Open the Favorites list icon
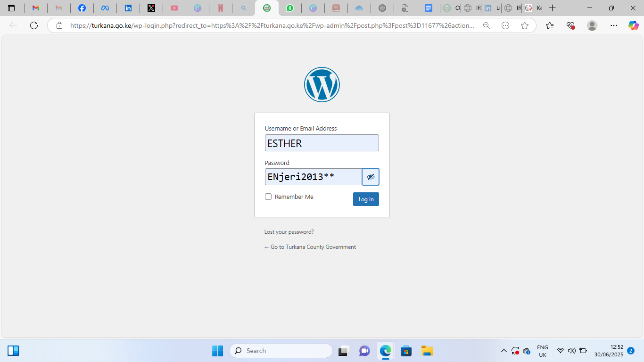Screen dimensions: 644x362 550,25
